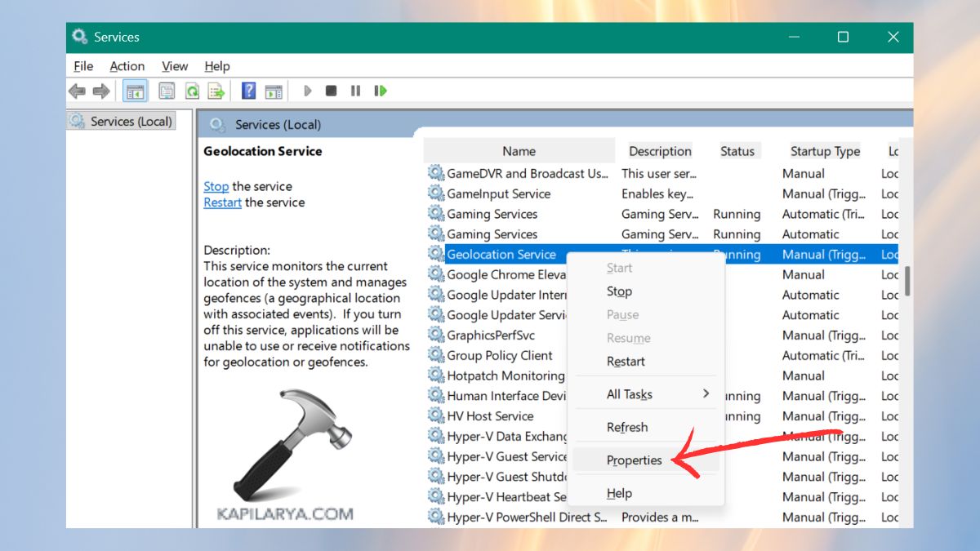Open Help via blue question mark icon
Screen dimensions: 980x551
click(249, 91)
